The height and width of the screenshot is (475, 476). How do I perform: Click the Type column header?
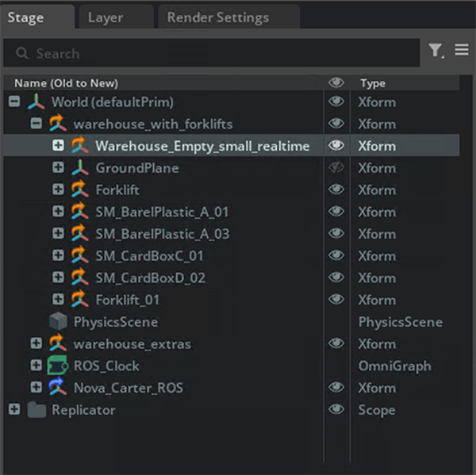(x=373, y=82)
